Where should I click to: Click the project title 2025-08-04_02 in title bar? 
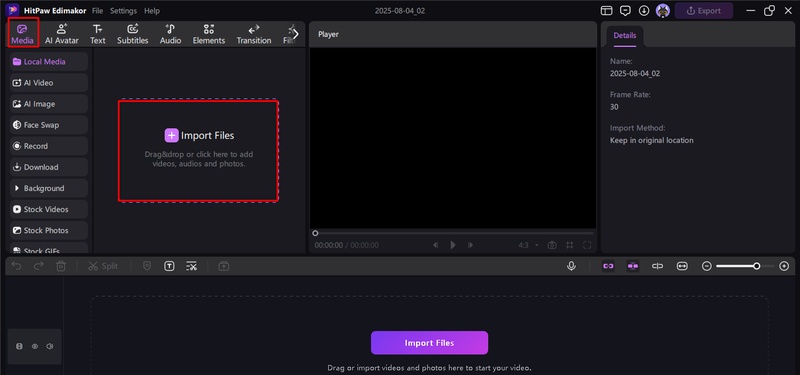pos(399,11)
